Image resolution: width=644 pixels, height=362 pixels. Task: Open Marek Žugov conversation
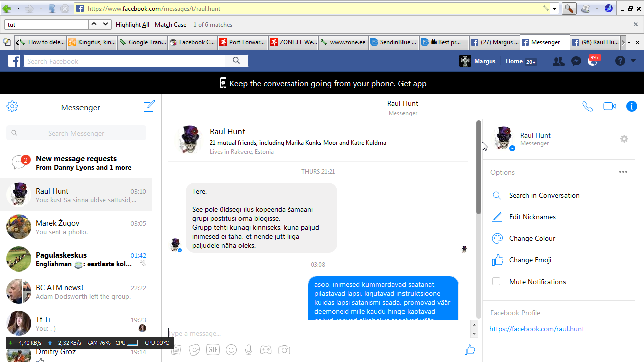click(76, 227)
